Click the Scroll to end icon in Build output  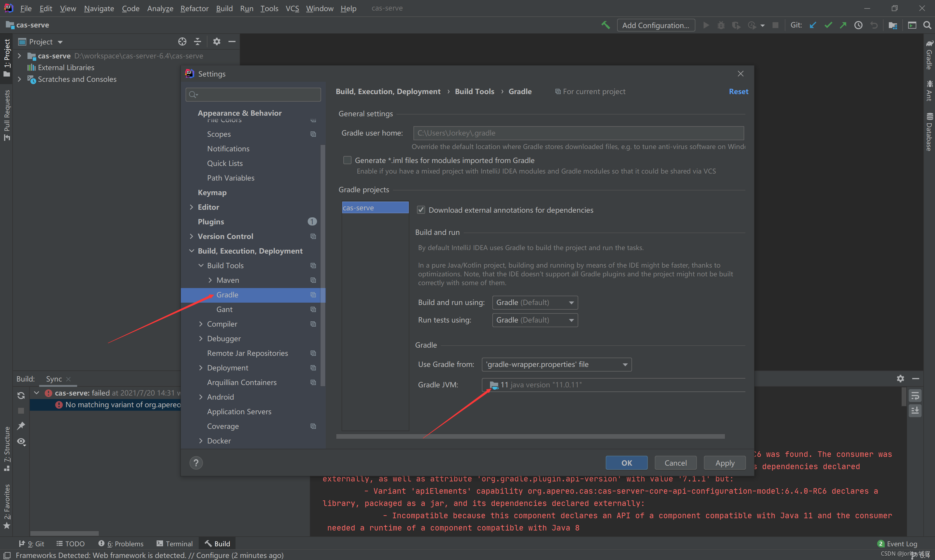915,410
